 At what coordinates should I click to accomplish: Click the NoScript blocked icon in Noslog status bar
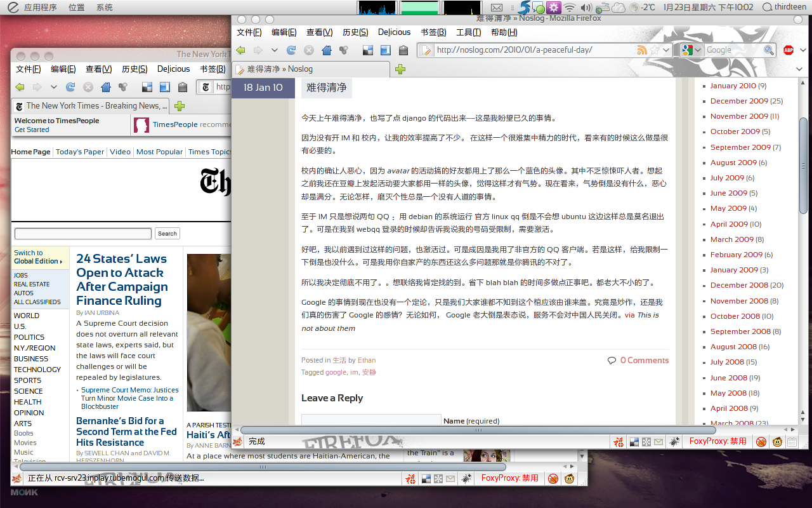pos(760,441)
